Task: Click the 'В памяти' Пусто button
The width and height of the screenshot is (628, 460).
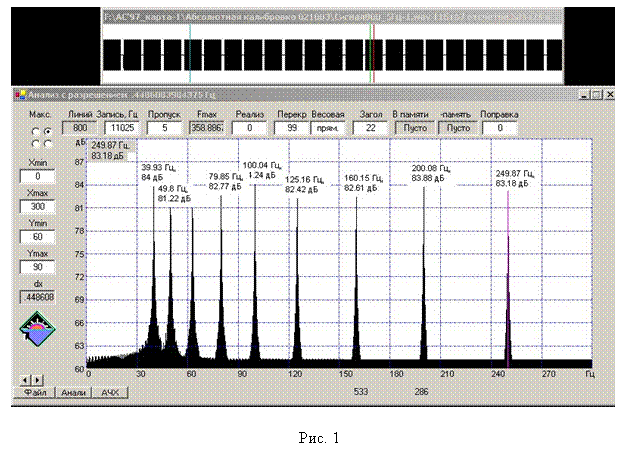Action: click(413, 128)
